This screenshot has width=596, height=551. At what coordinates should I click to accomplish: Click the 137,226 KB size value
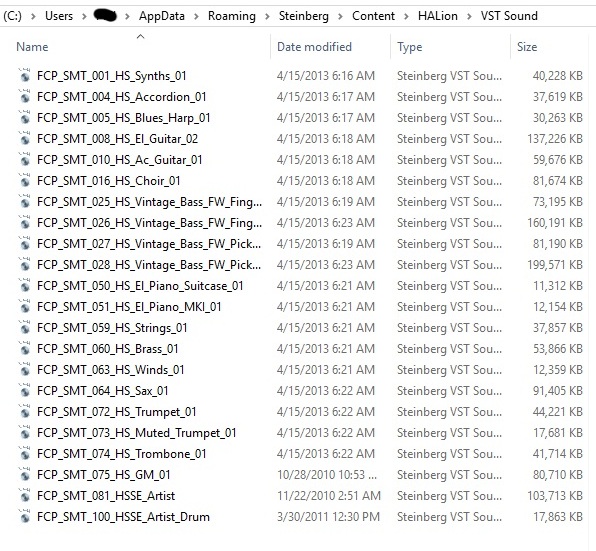[555, 139]
